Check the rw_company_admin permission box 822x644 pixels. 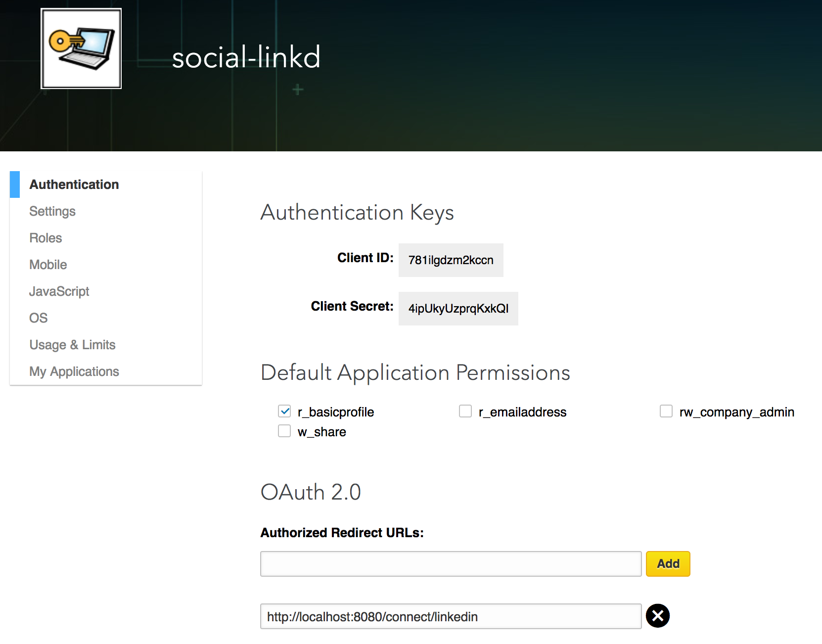click(666, 411)
